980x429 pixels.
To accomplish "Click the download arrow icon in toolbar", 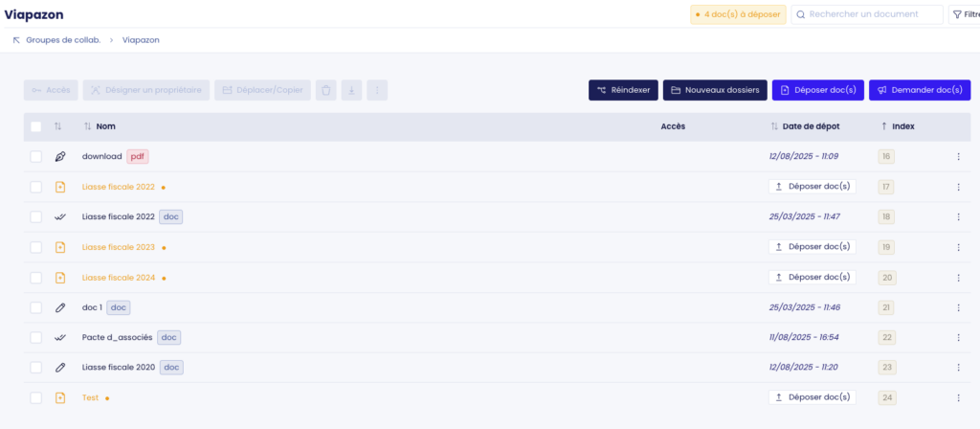I will point(351,90).
